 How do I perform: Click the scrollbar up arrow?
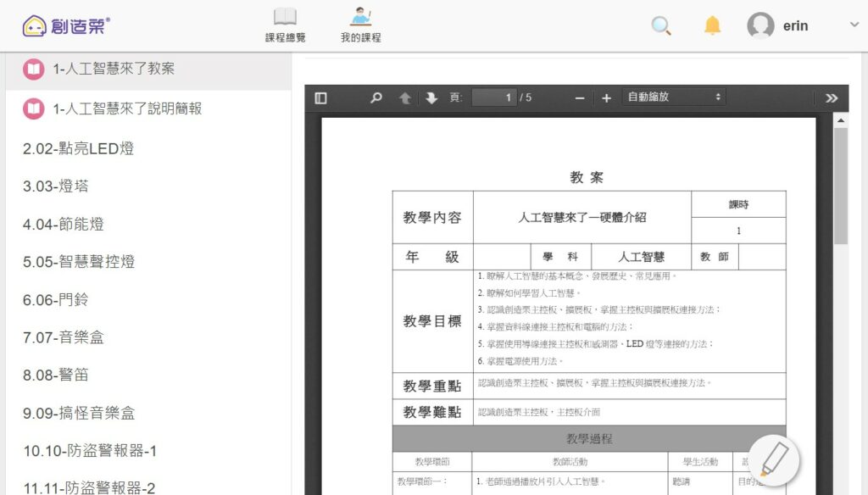841,120
